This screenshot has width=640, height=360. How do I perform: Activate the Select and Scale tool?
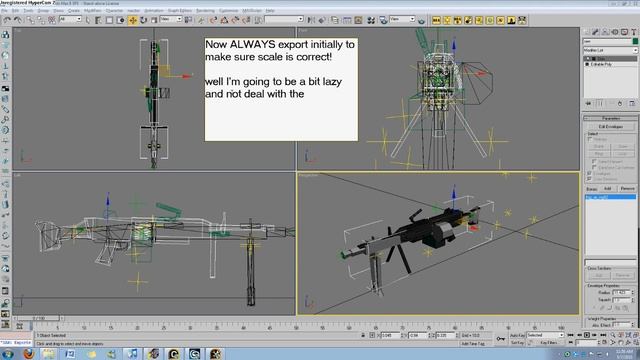click(x=154, y=20)
